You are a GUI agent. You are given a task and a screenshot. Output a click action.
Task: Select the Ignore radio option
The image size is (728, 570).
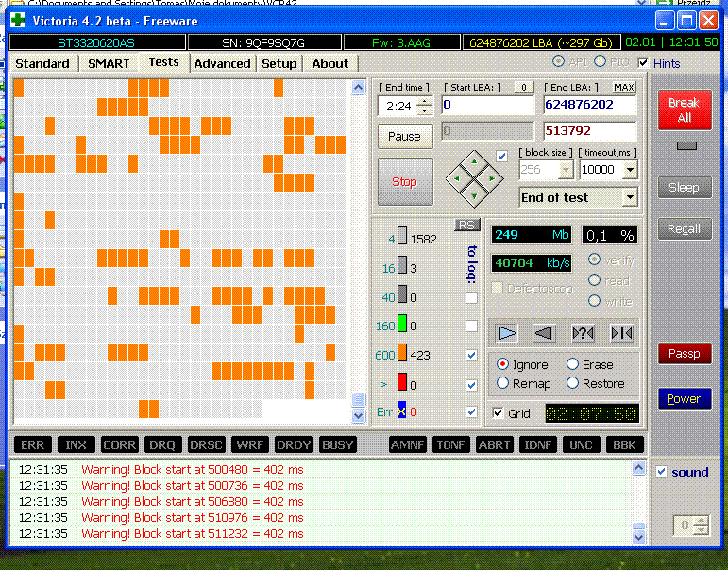pos(502,364)
